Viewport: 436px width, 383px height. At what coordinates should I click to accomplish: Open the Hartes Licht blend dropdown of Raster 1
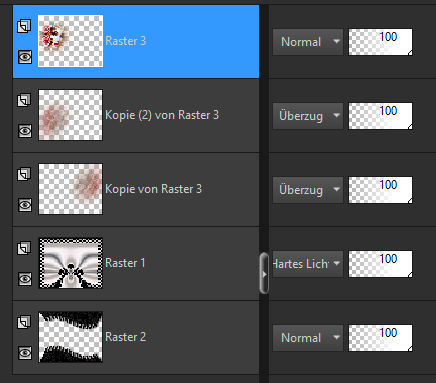[x=308, y=264]
